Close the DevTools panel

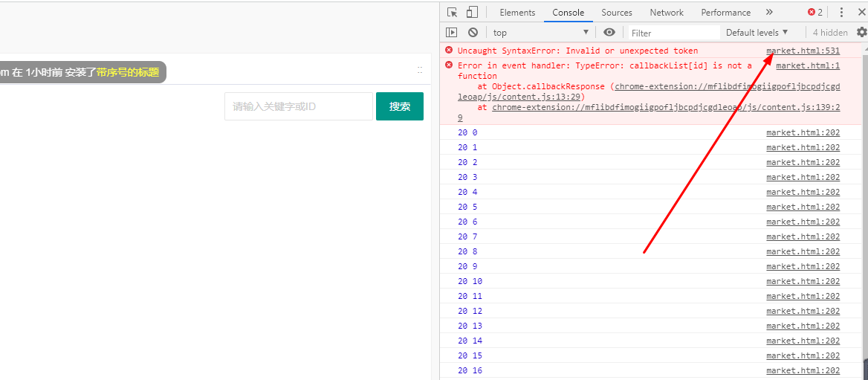click(x=862, y=13)
